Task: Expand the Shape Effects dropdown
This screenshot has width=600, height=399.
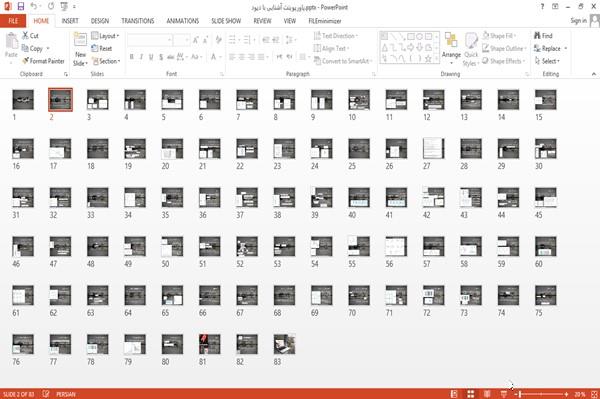Action: pyautogui.click(x=504, y=61)
